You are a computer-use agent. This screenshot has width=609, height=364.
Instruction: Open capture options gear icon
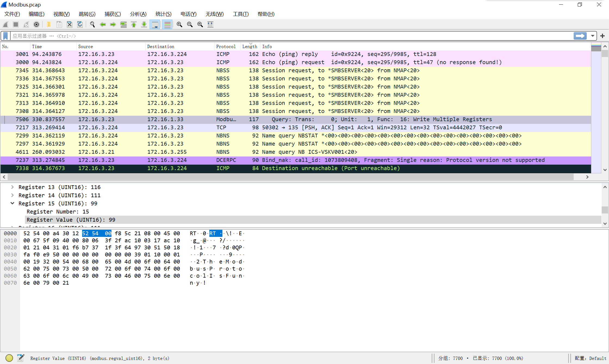click(36, 24)
